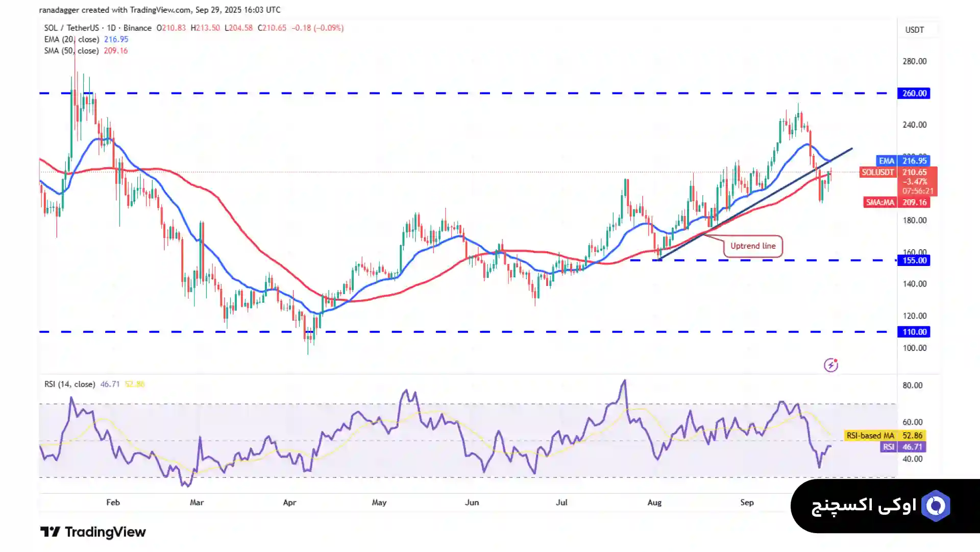The height and width of the screenshot is (552, 980).
Task: Click the purple lightning bolt icon
Action: [x=830, y=365]
